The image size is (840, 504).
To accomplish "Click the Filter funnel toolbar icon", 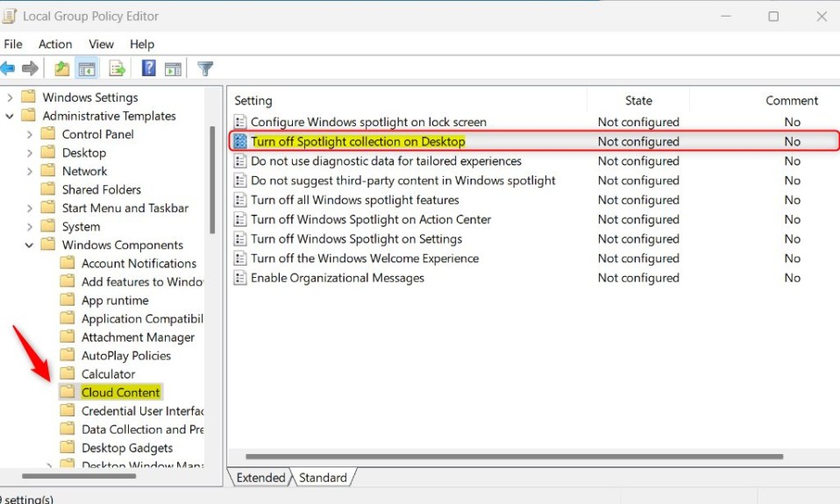I will pyautogui.click(x=205, y=68).
